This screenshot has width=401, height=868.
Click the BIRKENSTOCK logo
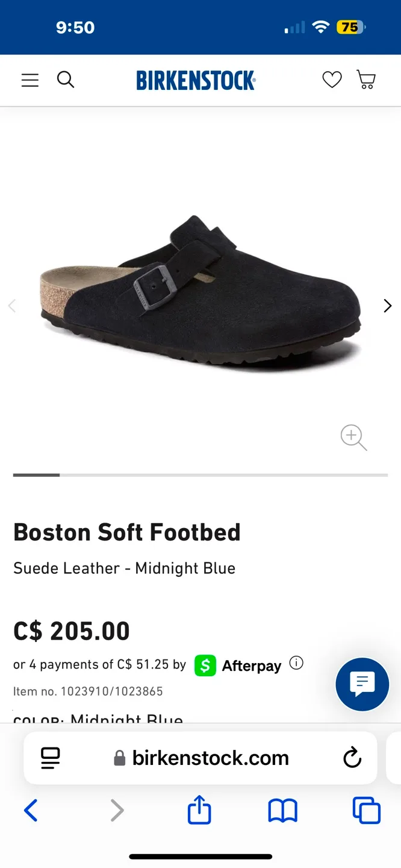[x=196, y=80]
